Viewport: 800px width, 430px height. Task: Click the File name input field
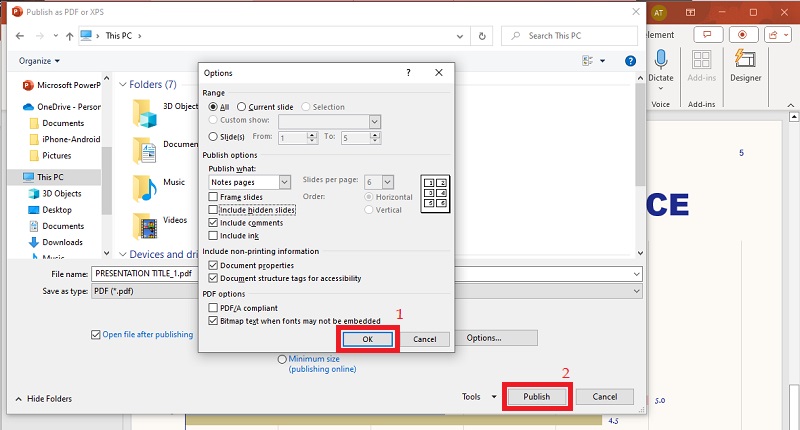click(x=366, y=274)
